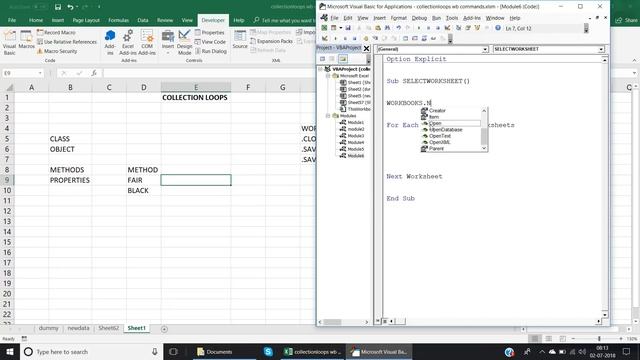The image size is (640, 360).
Task: Open the Debug menu in VBA editor
Action: [x=419, y=18]
